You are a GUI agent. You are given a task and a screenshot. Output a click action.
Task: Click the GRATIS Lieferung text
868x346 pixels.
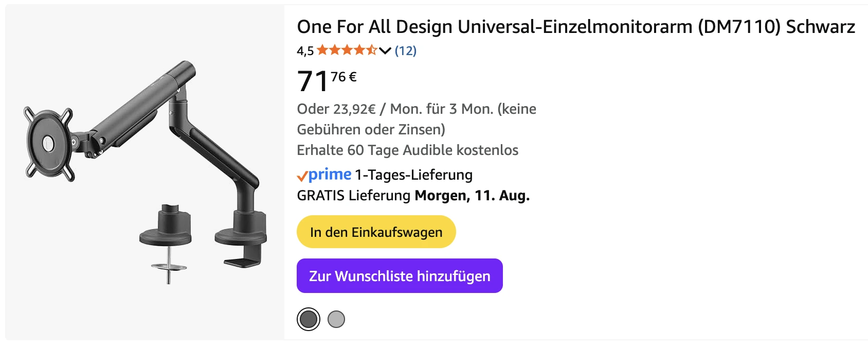pyautogui.click(x=354, y=196)
